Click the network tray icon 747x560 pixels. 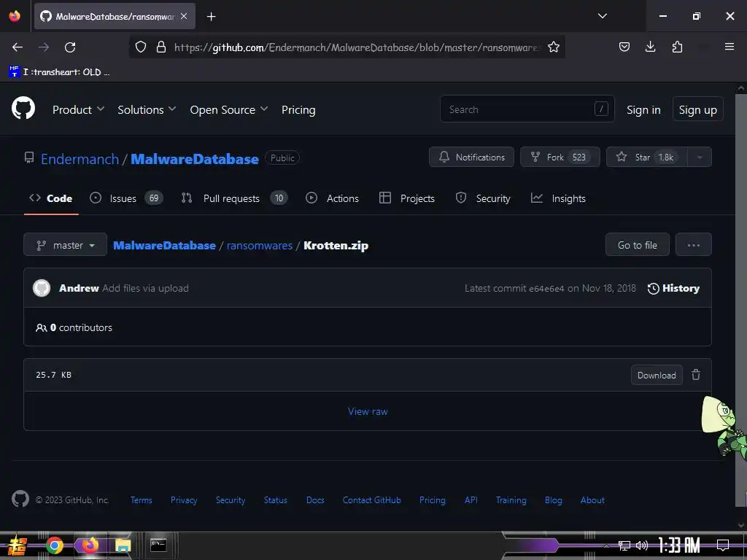coord(624,545)
